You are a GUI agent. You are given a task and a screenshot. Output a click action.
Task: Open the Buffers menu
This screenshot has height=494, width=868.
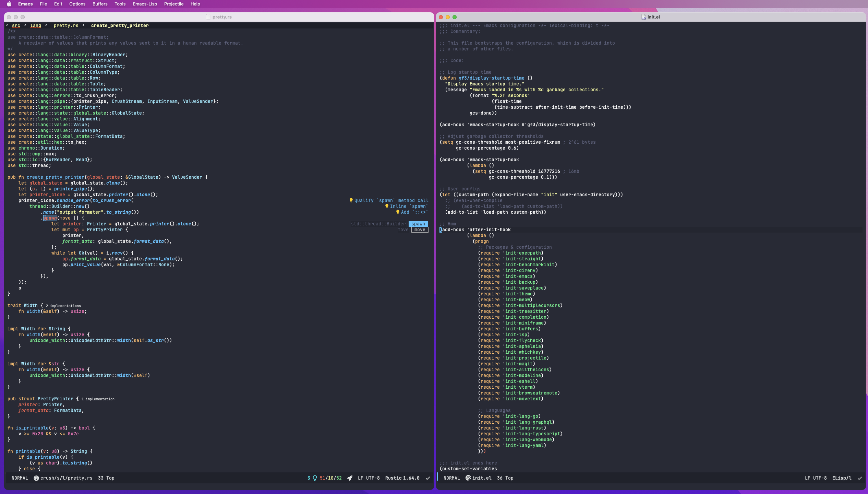coord(100,4)
